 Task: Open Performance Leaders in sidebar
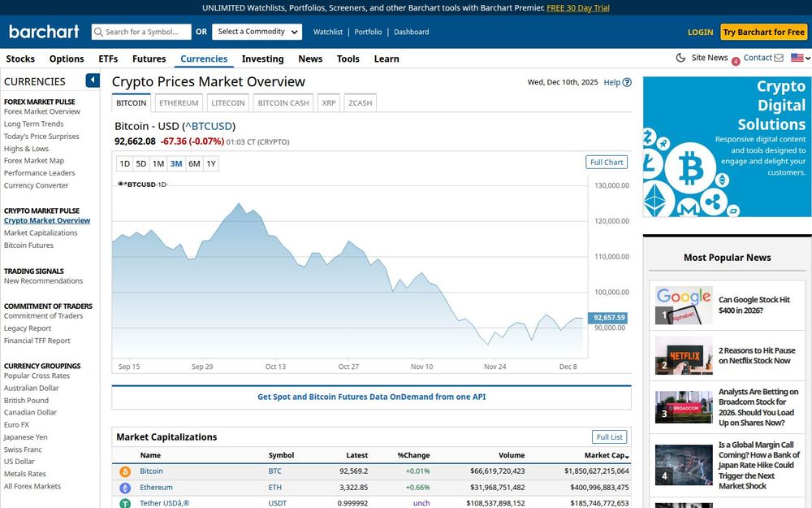(x=39, y=172)
